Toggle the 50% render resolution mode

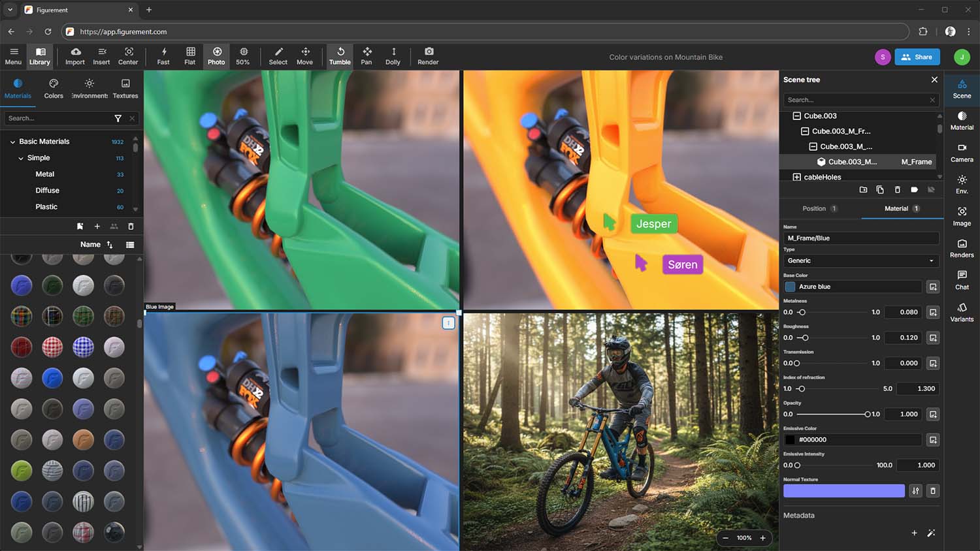click(x=243, y=56)
